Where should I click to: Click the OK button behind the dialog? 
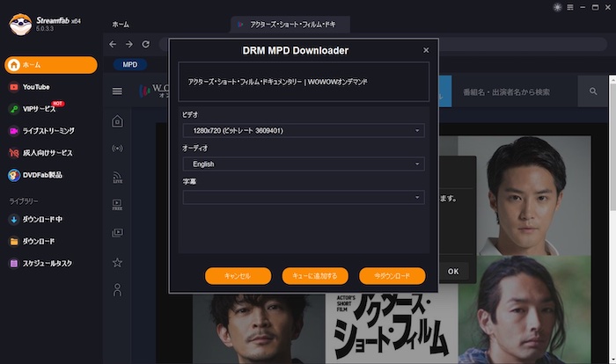click(x=453, y=272)
